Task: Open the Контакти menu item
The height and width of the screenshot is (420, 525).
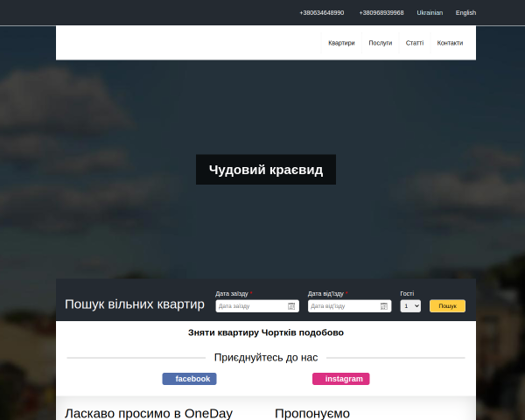Action: [450, 43]
